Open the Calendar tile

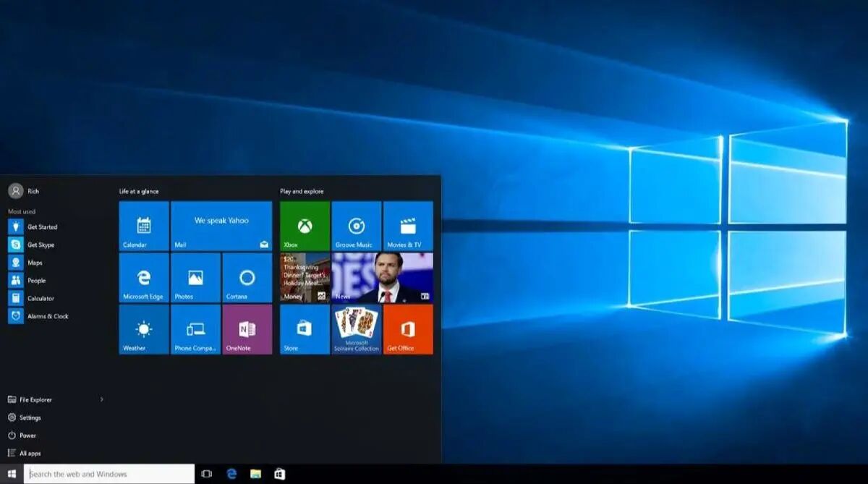tap(144, 226)
